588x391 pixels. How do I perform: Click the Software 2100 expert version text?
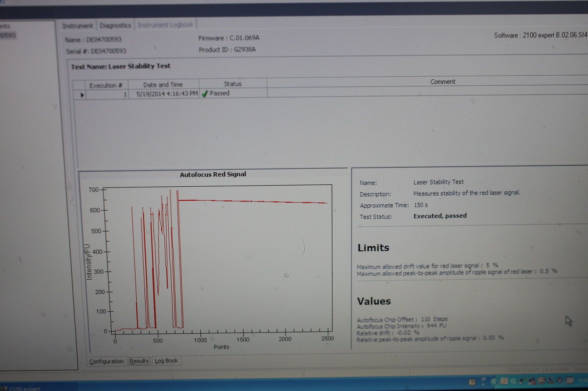point(540,35)
